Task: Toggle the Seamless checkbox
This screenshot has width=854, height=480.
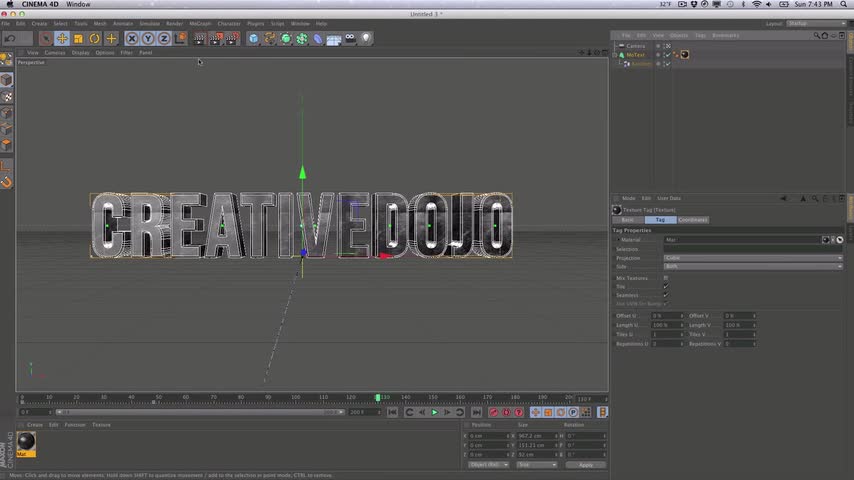Action: pos(666,295)
